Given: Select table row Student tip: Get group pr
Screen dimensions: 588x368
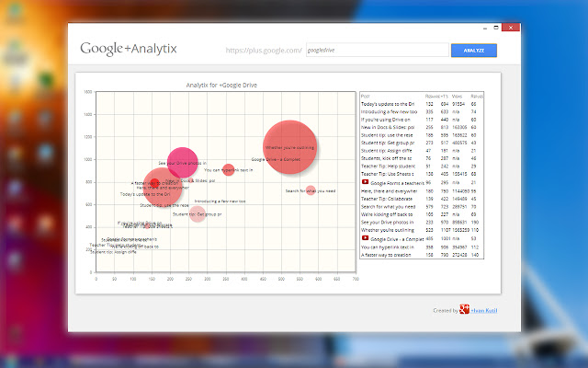Looking at the screenshot, I should pyautogui.click(x=422, y=143).
